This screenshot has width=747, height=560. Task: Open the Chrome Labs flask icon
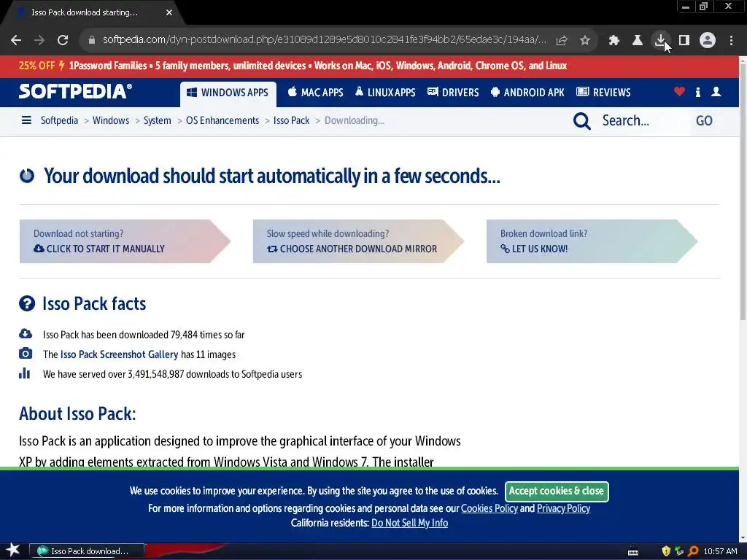click(x=637, y=41)
